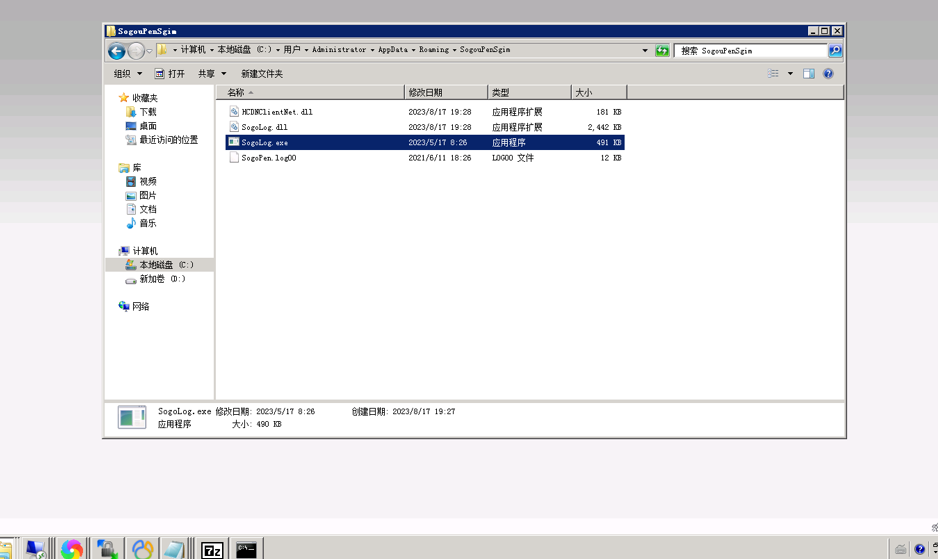
Task: Sort by the 名称 column header
Action: (310, 92)
